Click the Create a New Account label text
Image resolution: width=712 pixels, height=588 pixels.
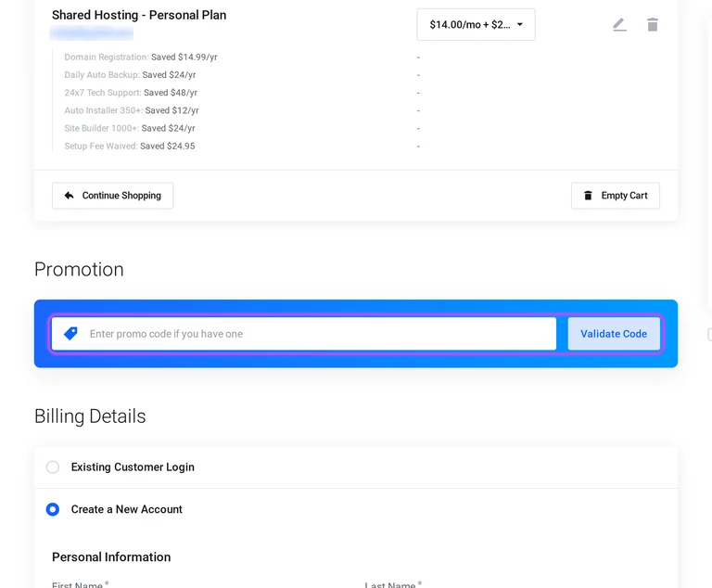[127, 509]
